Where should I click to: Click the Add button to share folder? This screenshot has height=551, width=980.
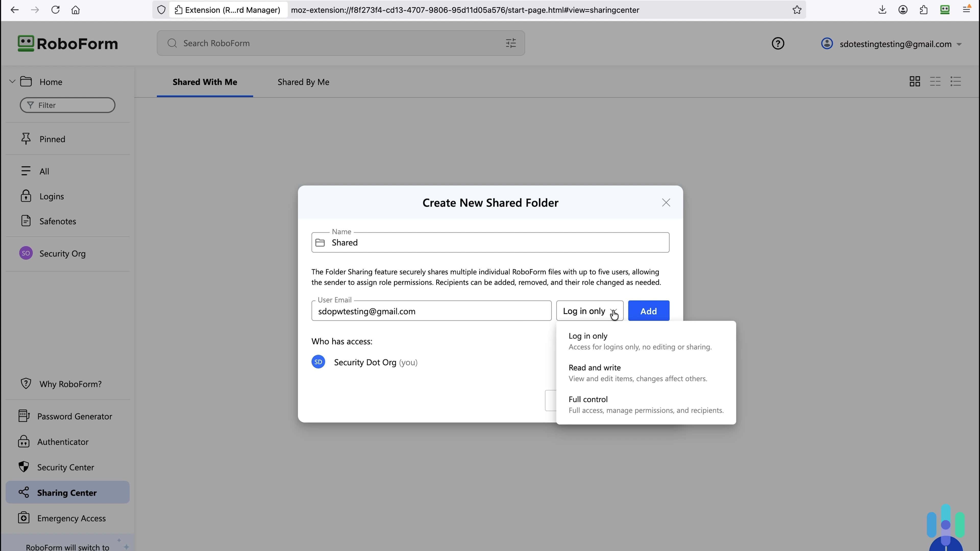pyautogui.click(x=648, y=311)
